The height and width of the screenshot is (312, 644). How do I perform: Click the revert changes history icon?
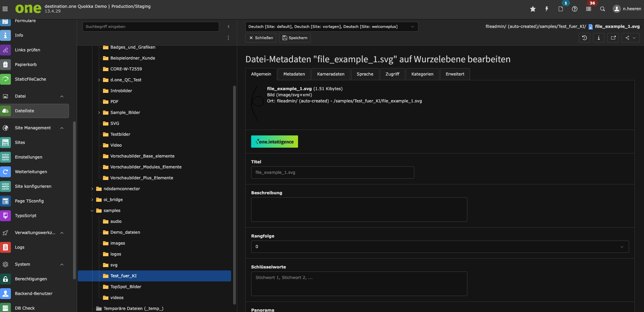585,38
